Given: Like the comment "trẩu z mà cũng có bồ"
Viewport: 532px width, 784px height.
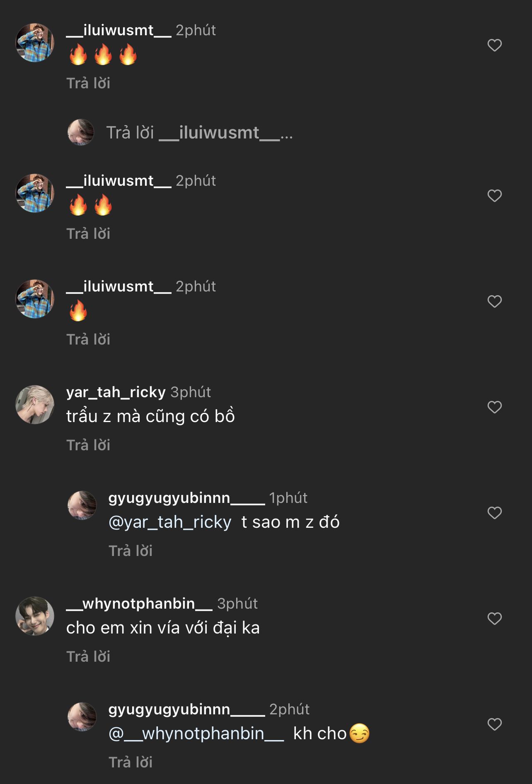Looking at the screenshot, I should [x=494, y=407].
